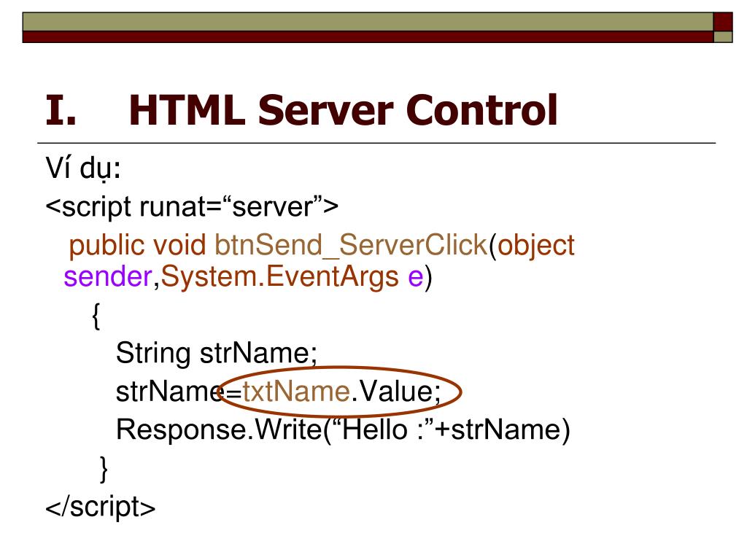Click the closing </script> tag

(101, 507)
